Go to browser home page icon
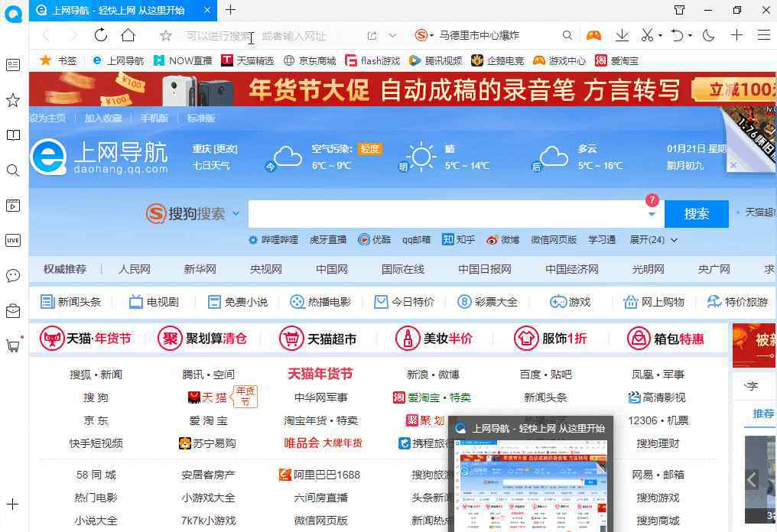This screenshot has height=532, width=777. [x=128, y=35]
